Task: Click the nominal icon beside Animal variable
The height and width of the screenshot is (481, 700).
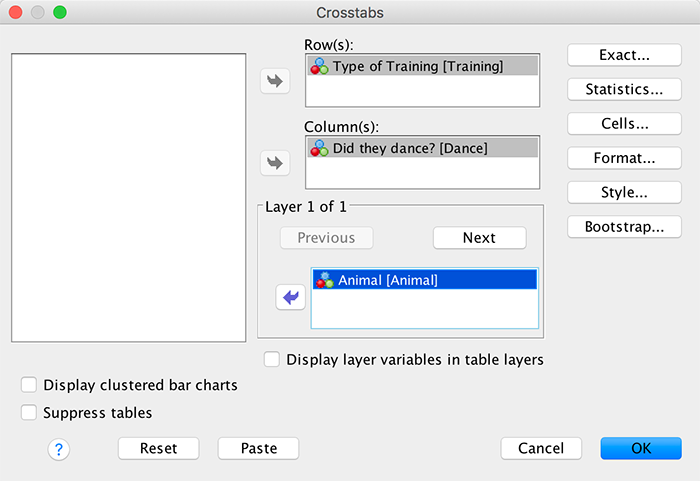Action: [x=325, y=280]
